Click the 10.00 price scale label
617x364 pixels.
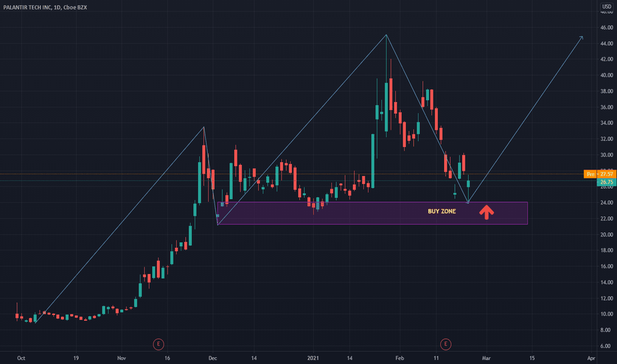pos(606,314)
